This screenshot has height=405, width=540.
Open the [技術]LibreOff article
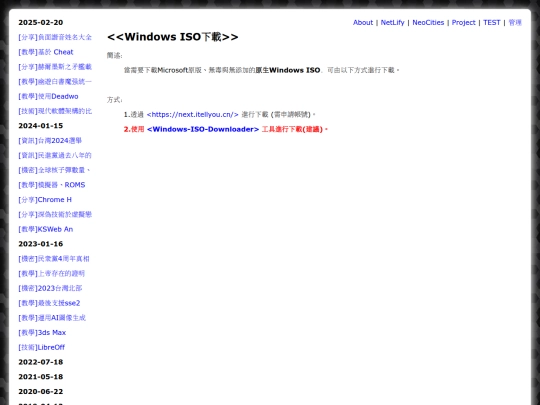tap(41, 347)
